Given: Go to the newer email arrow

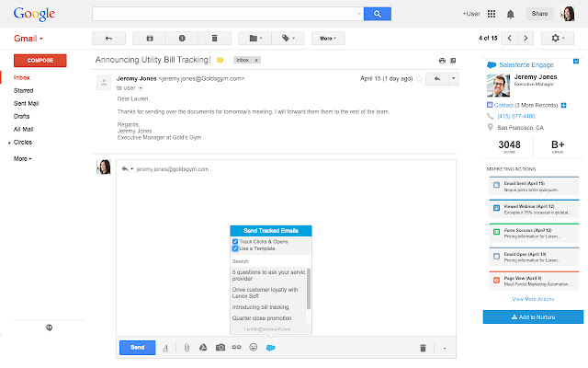Looking at the screenshot, I should click(509, 39).
